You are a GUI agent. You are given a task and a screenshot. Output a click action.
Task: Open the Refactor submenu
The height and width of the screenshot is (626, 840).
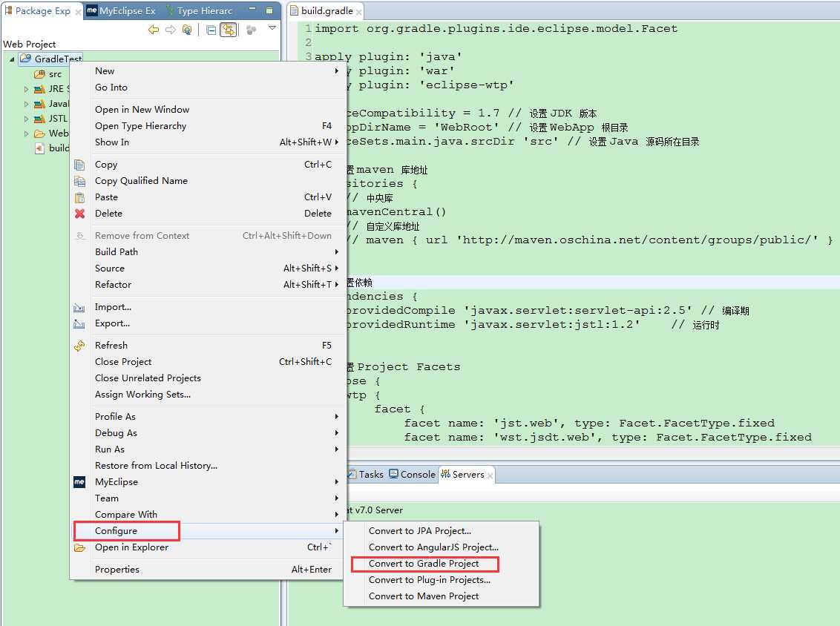[209, 284]
